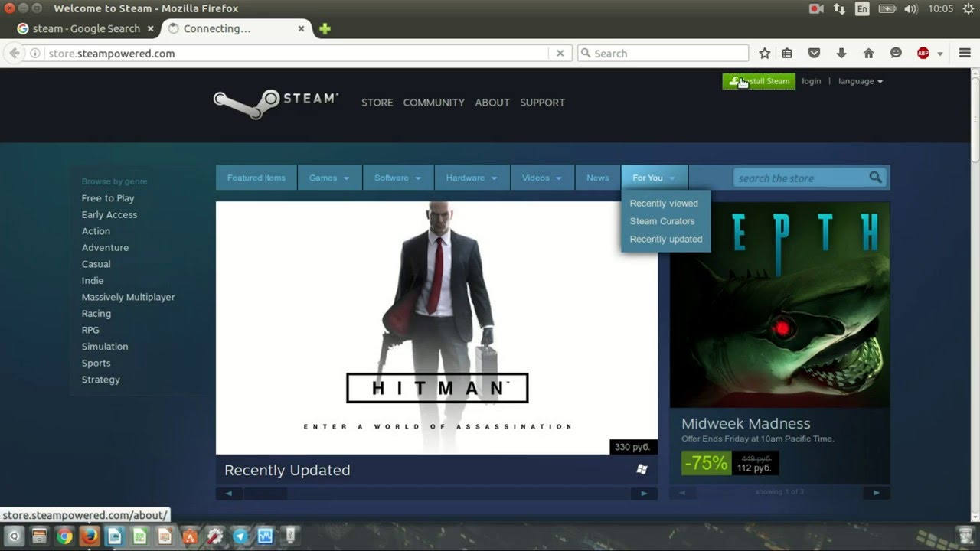980x551 pixels.
Task: Launch Google Chrome from the dock
Action: [x=64, y=536]
